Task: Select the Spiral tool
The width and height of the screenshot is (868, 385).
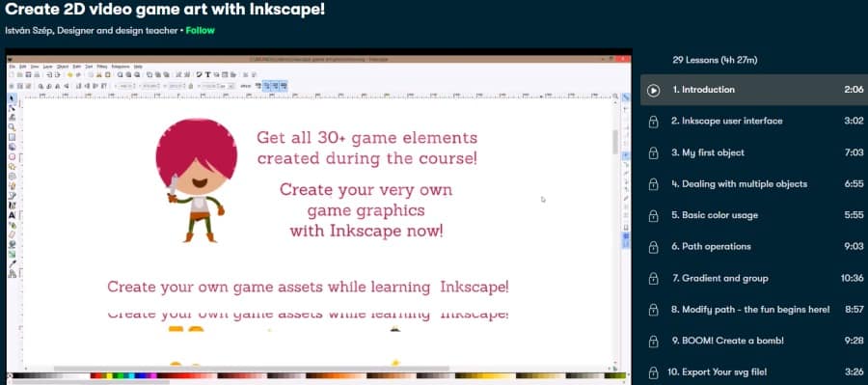Action: point(12,177)
